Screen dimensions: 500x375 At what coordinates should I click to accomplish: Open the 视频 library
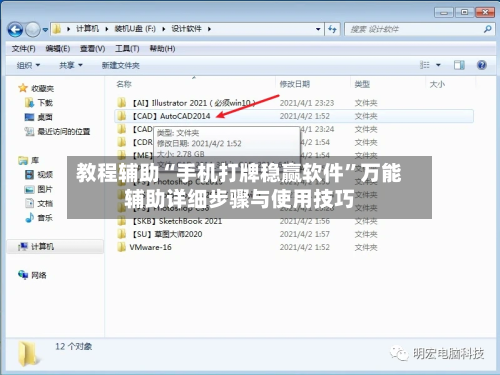coord(45,175)
